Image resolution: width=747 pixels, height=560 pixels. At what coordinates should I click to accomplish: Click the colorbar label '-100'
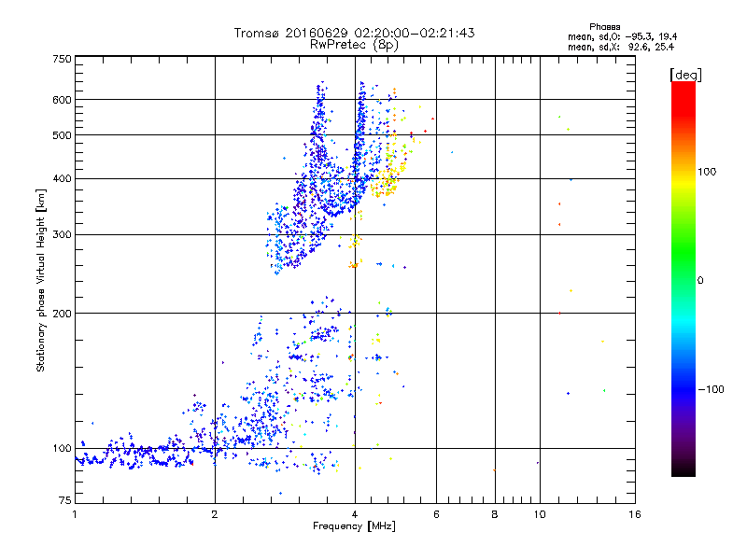click(x=711, y=389)
